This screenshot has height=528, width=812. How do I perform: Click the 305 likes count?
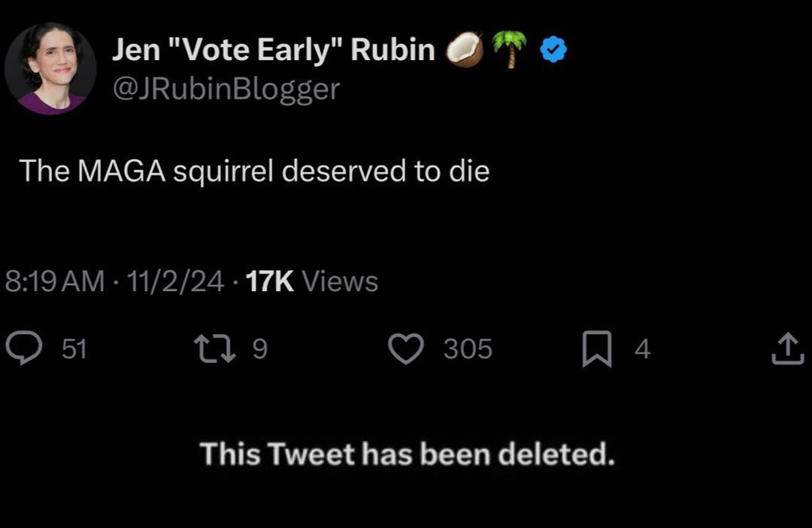[468, 349]
